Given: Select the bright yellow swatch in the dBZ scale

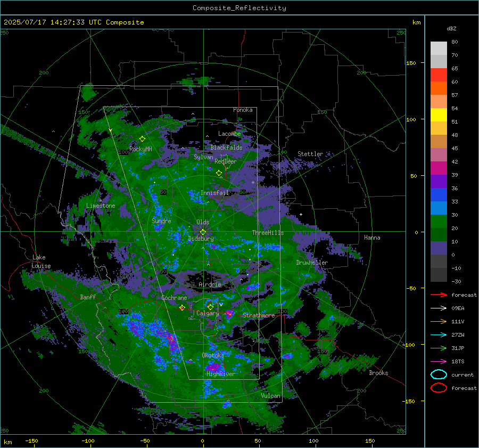Looking at the screenshot, I should click(x=439, y=115).
